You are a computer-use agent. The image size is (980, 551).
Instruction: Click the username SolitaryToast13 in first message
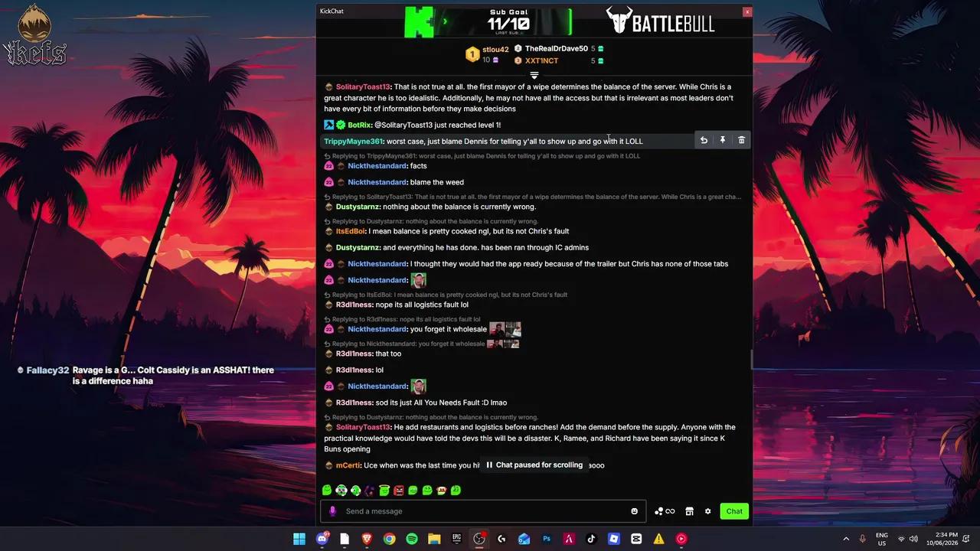[x=363, y=87]
